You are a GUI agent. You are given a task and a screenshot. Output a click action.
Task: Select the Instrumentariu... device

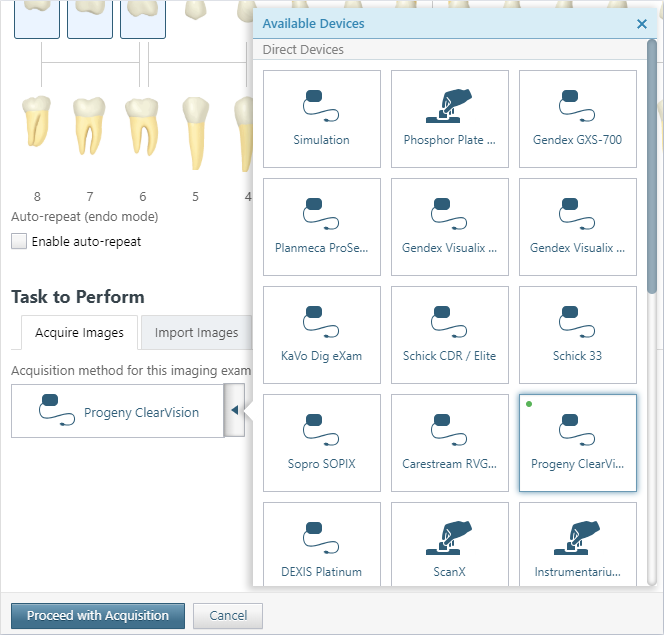point(578,544)
